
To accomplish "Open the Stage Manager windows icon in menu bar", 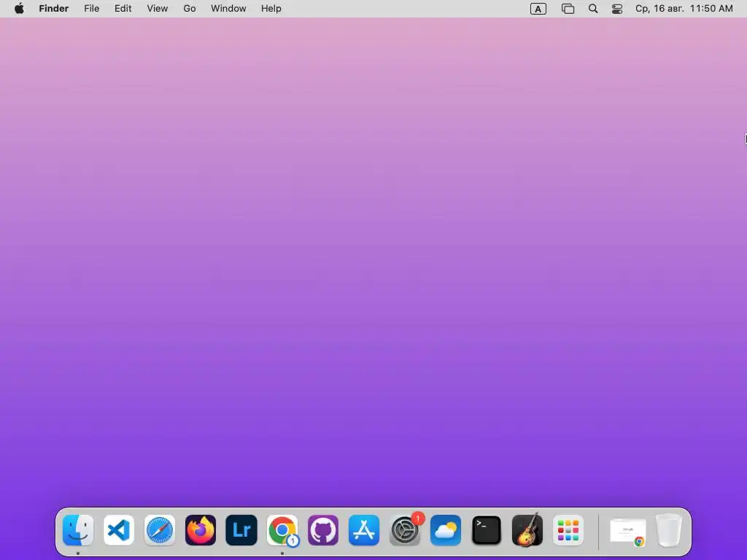I will [x=568, y=9].
